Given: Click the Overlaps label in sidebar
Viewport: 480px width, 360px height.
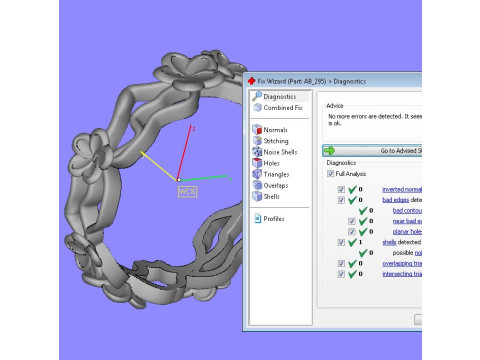Looking at the screenshot, I should [x=276, y=185].
